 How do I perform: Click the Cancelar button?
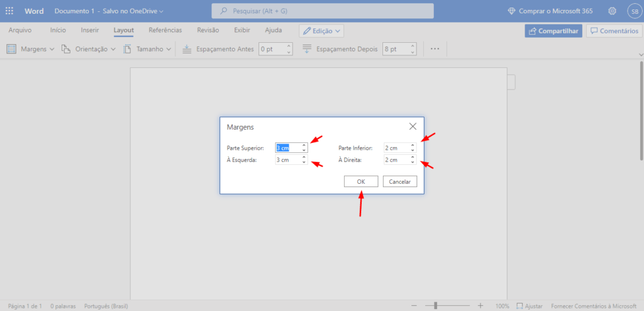click(399, 181)
